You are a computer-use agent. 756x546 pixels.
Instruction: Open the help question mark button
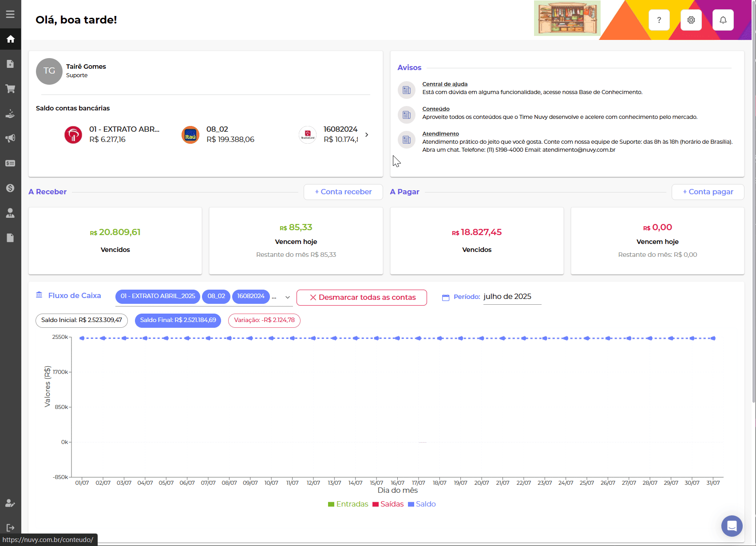[659, 20]
